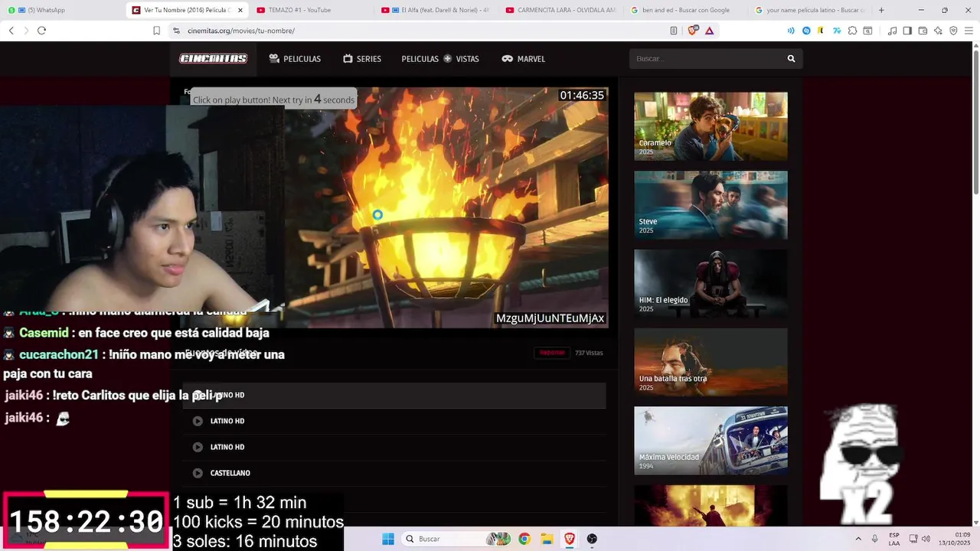Open Brave Leo AI sparkle icon

click(x=938, y=31)
